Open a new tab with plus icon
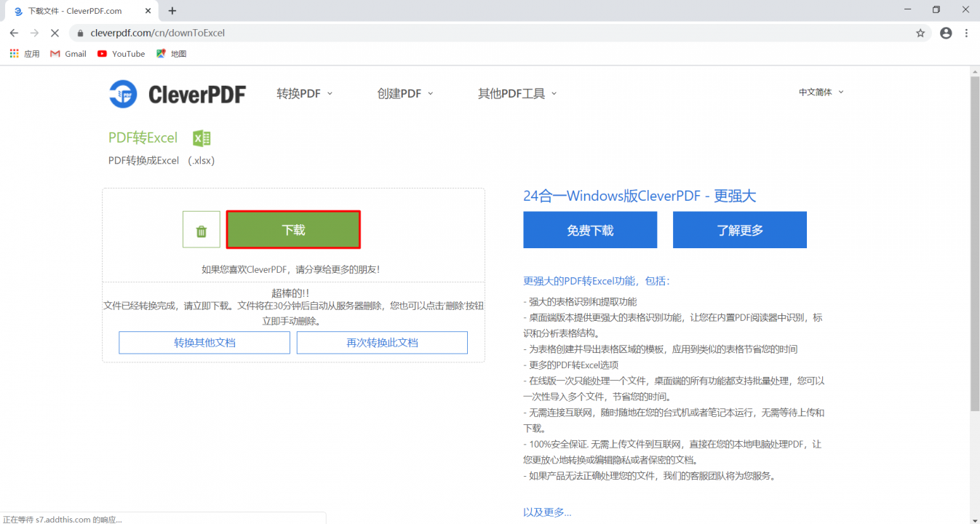Image resolution: width=980 pixels, height=524 pixels. 172,11
